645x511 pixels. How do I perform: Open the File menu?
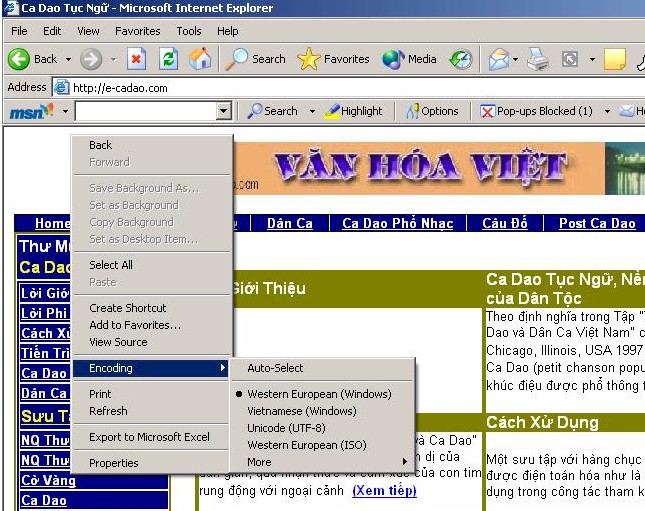(19, 31)
